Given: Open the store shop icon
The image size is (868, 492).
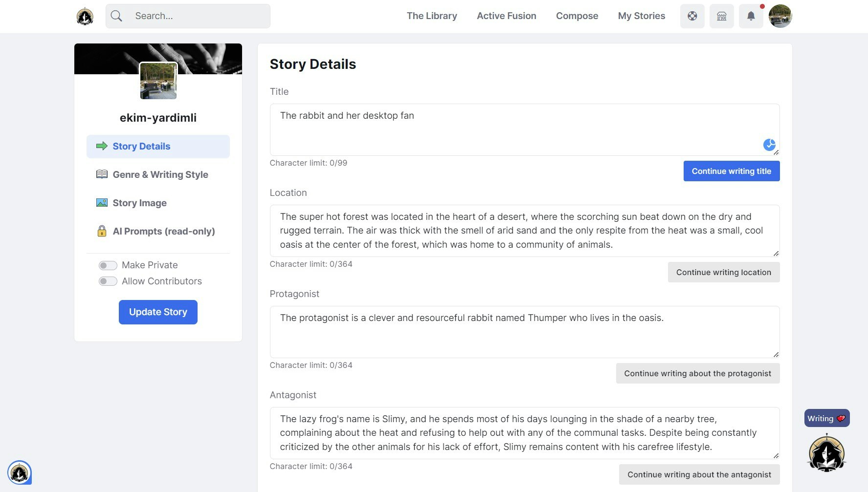Looking at the screenshot, I should pos(722,16).
